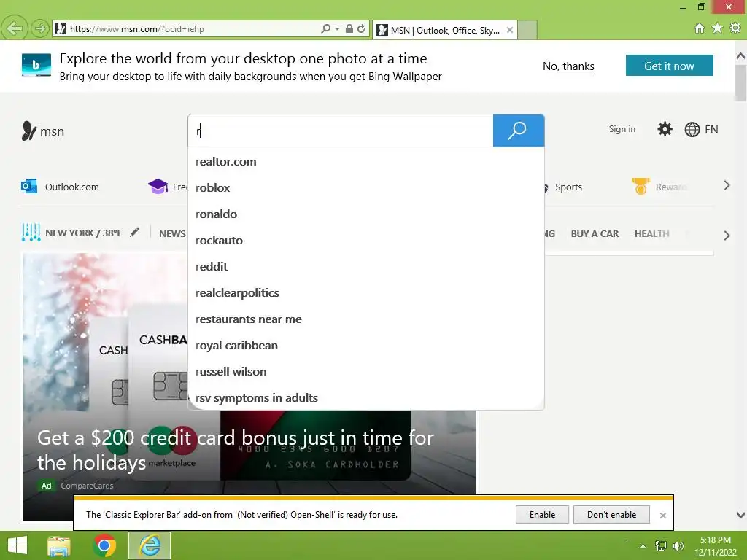Image resolution: width=747 pixels, height=560 pixels.
Task: Close the MSN browser tab
Action: click(x=510, y=30)
